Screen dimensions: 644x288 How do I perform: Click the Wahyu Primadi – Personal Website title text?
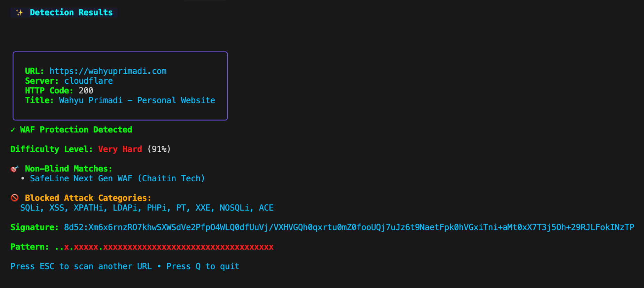(x=137, y=100)
